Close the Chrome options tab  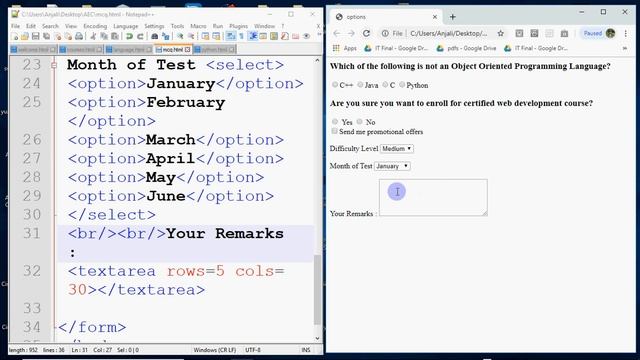pyautogui.click(x=435, y=17)
